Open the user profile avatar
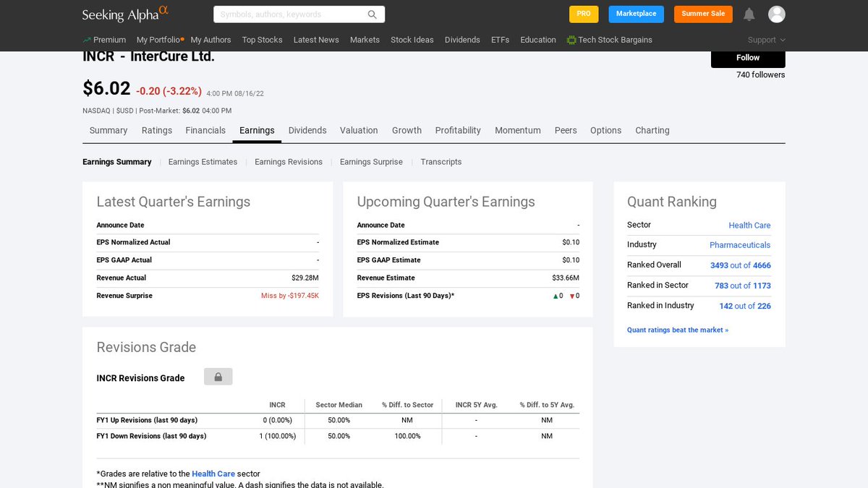The image size is (868, 488). (777, 14)
